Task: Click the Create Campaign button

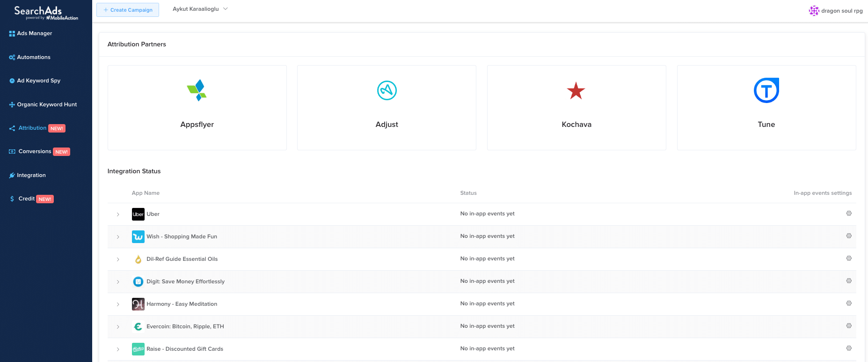Action: click(x=128, y=10)
